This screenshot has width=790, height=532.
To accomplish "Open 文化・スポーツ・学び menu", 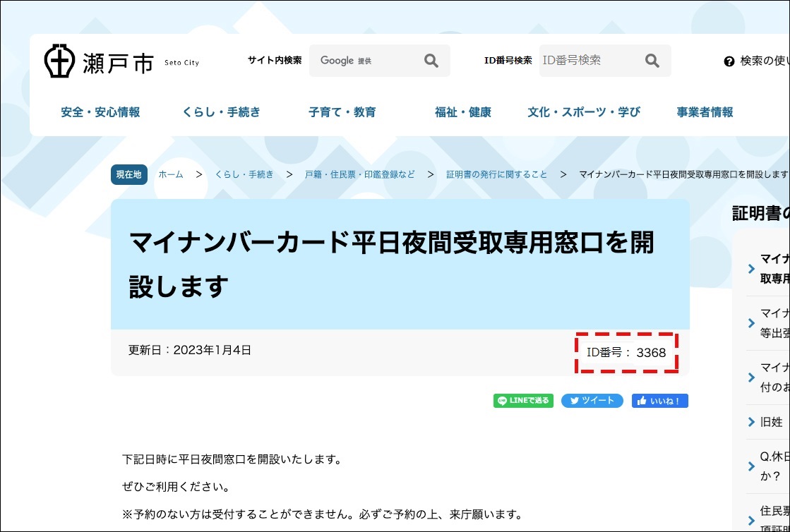I will tap(584, 111).
